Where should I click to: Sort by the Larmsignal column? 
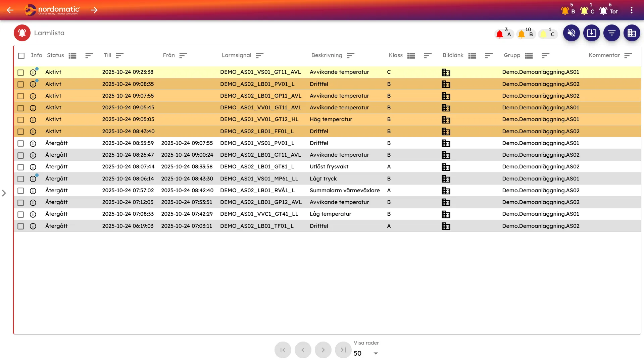[259, 56]
